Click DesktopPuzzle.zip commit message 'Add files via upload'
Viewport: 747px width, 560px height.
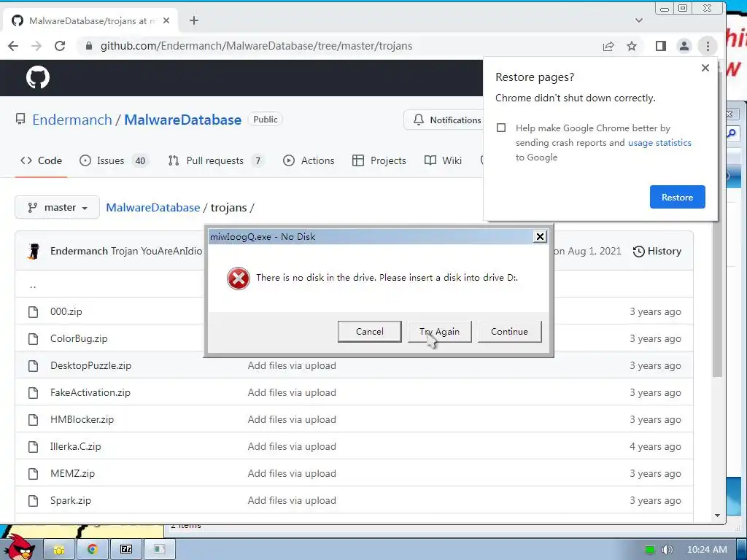tap(292, 366)
